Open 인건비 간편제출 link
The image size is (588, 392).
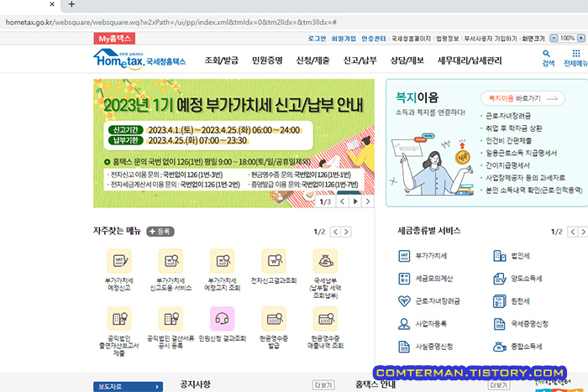pyautogui.click(x=508, y=140)
